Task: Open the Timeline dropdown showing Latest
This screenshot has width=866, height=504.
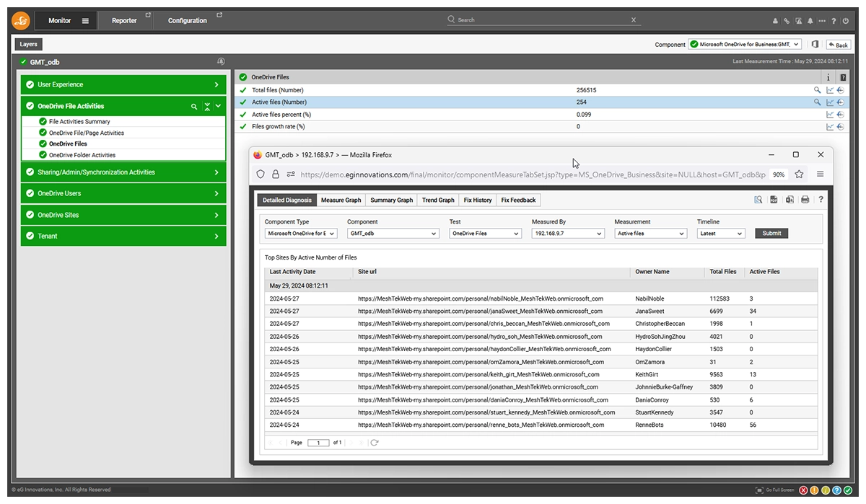Action: pos(721,234)
